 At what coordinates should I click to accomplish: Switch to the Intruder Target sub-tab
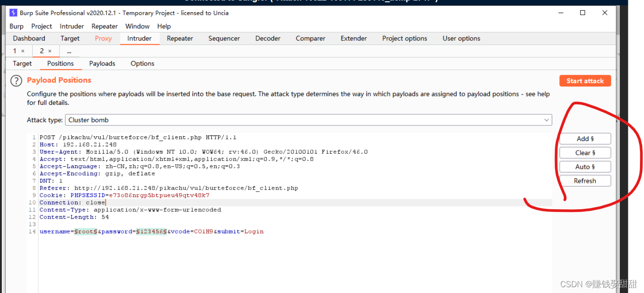tap(22, 64)
